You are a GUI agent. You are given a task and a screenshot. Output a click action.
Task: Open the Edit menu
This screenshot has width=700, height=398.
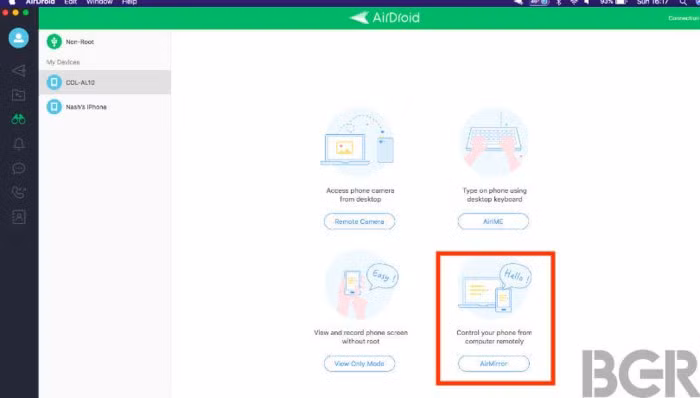(x=71, y=2)
